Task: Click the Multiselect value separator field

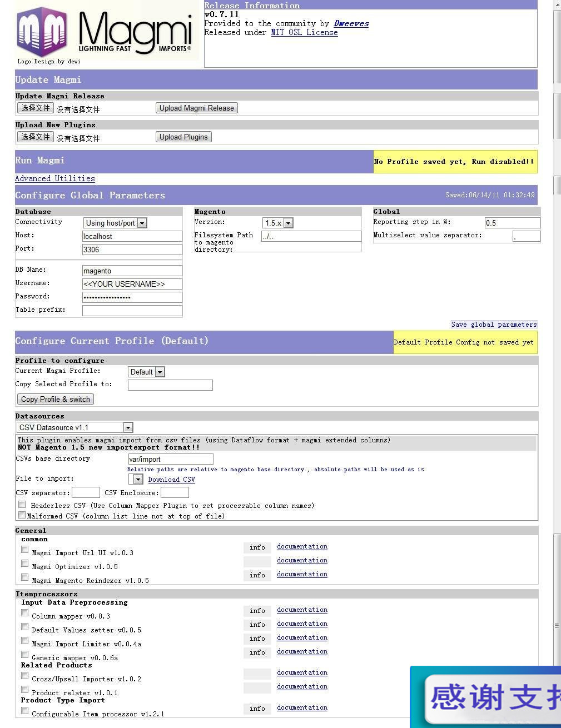Action: click(x=527, y=236)
